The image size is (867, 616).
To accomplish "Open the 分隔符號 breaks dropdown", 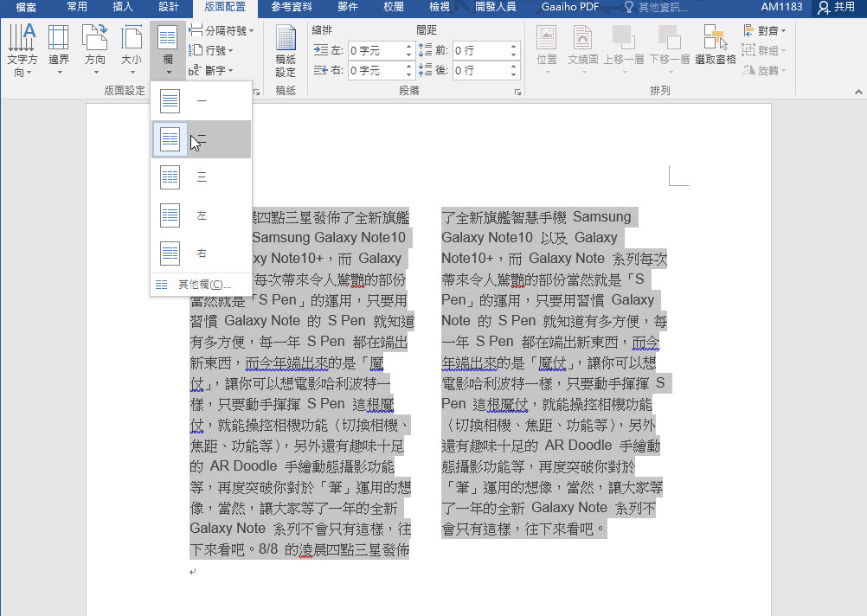I will tap(222, 30).
